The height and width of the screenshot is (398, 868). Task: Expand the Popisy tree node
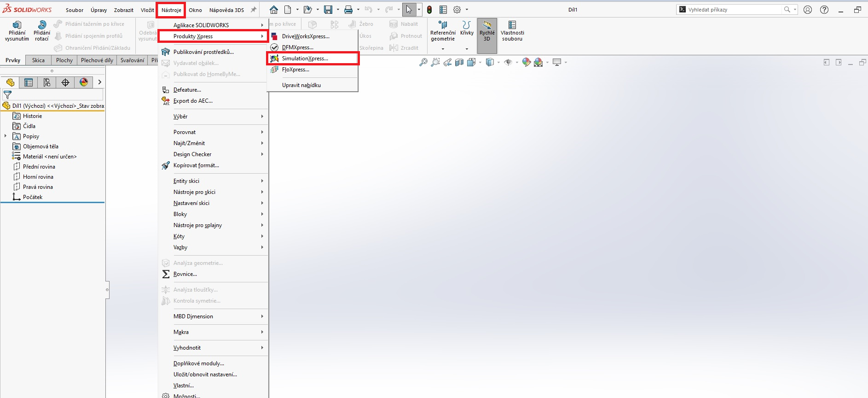[x=6, y=136]
